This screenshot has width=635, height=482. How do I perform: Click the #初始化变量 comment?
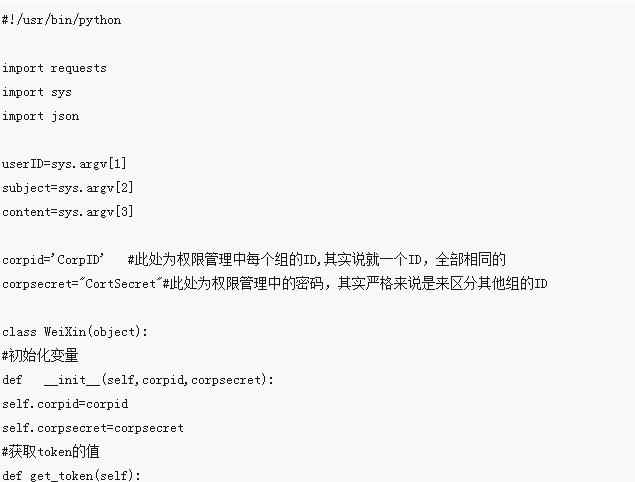click(40, 356)
